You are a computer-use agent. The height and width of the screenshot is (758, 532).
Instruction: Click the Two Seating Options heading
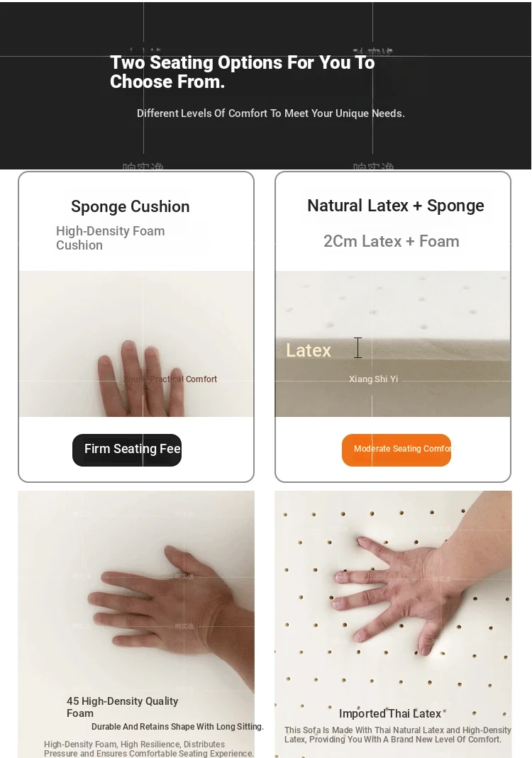(x=242, y=72)
